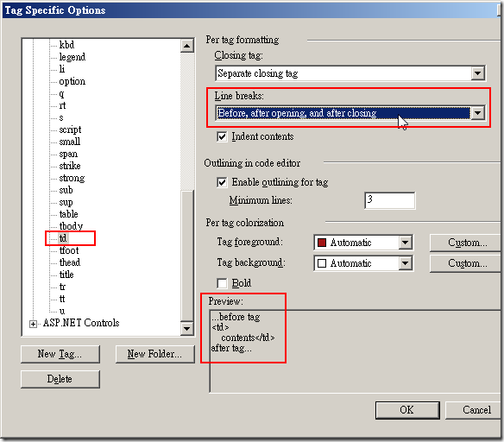Click the red foreground color swatch
Viewport: 504px width, 442px height.
click(322, 243)
